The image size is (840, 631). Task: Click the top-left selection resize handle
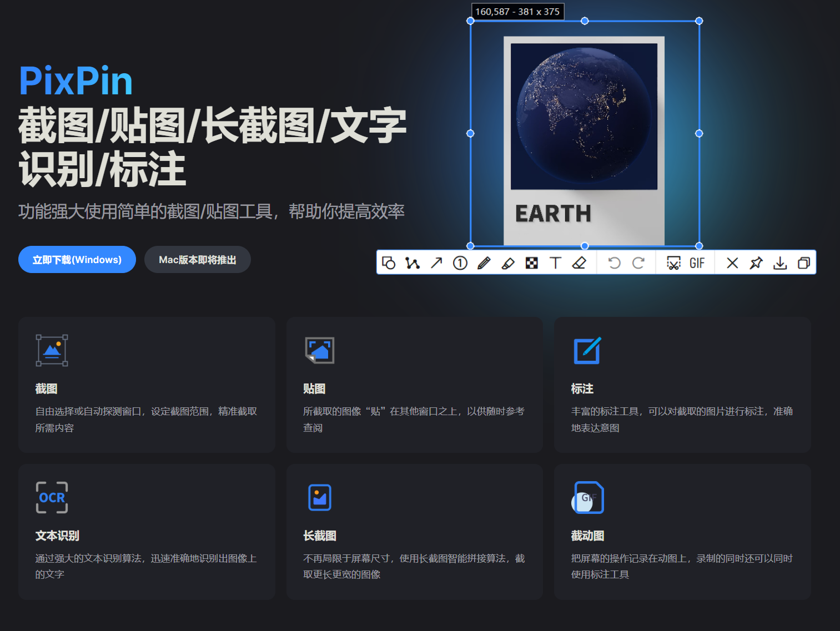coord(470,21)
